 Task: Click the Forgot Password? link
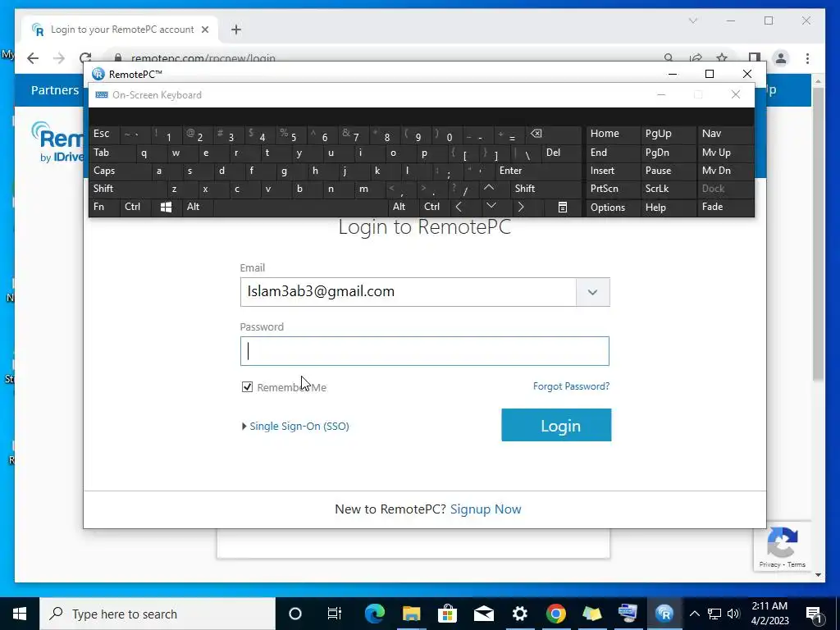click(x=571, y=386)
